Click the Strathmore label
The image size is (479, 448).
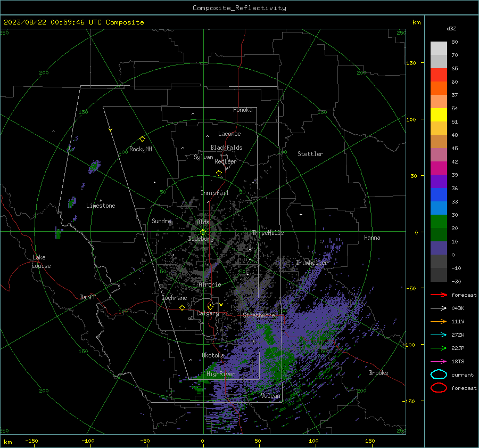(259, 315)
